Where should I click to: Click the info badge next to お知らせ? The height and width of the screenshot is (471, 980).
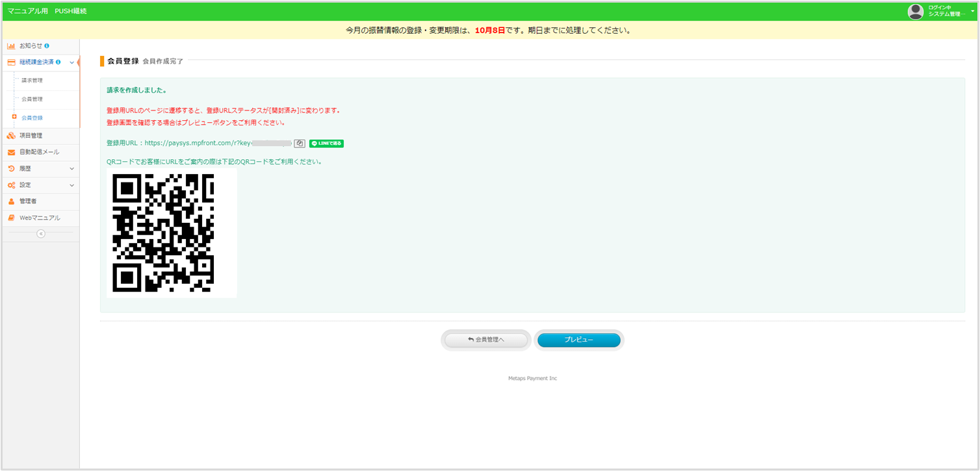click(x=47, y=46)
